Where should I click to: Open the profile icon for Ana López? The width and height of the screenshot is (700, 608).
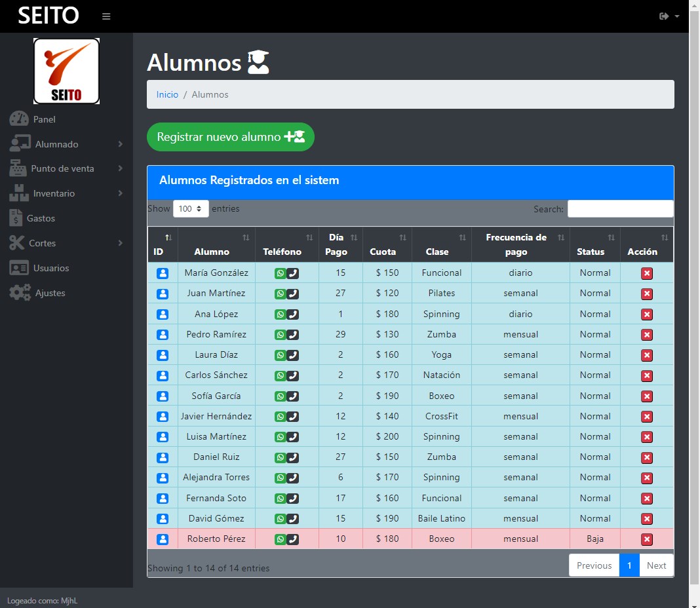click(163, 314)
